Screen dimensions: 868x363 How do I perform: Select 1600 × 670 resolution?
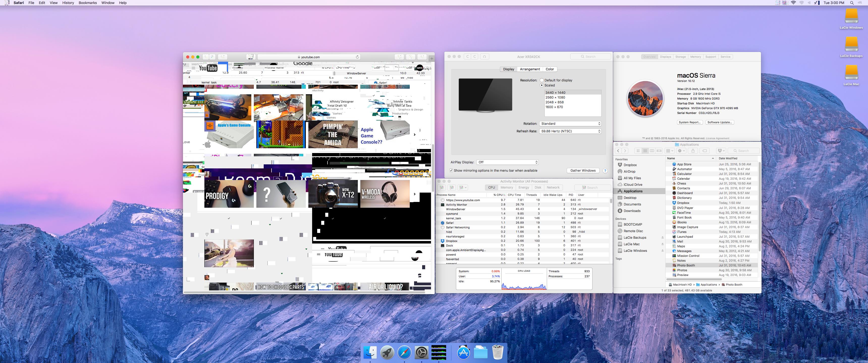tap(573, 107)
